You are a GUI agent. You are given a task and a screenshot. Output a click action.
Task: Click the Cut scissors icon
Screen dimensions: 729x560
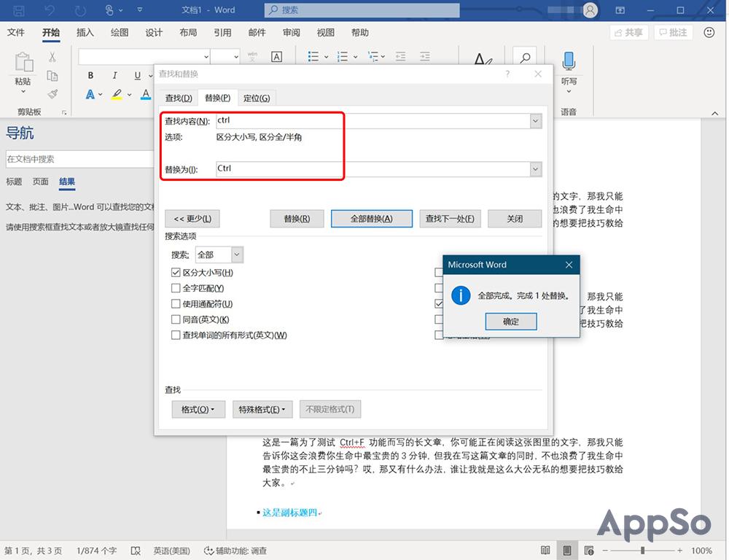tap(52, 57)
